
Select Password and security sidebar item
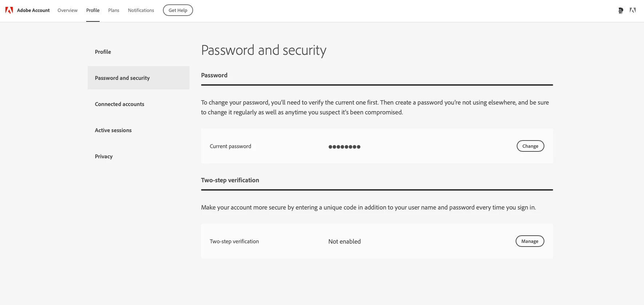122,78
